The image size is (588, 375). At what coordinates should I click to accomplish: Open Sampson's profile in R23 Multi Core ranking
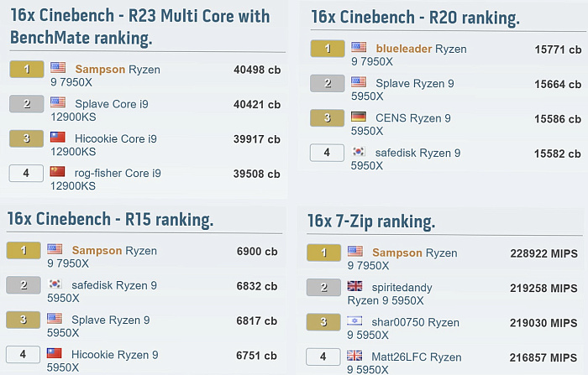click(x=100, y=70)
